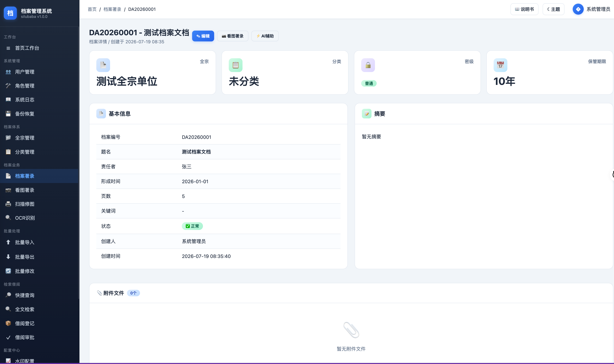Open 批量导入 menu item
Viewport: 614px width, 364px height.
[39, 242]
